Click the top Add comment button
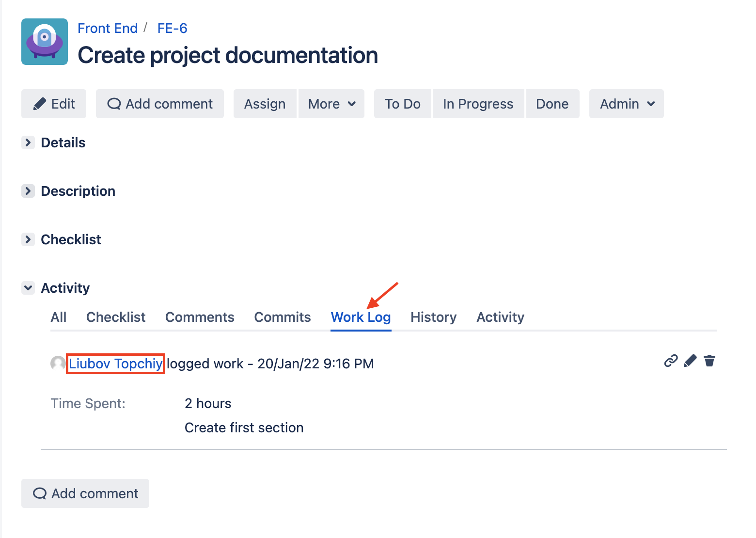This screenshot has width=756, height=538. [160, 104]
